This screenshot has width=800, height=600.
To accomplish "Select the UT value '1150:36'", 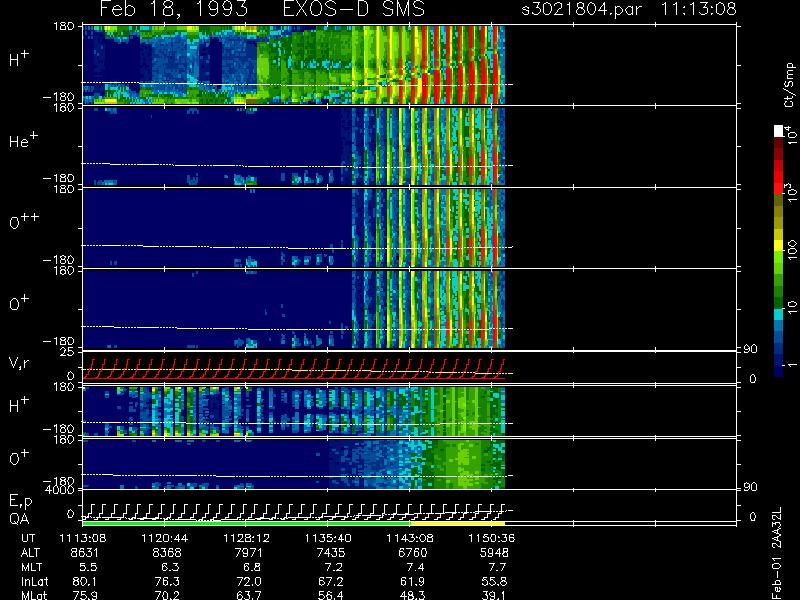I will [x=491, y=538].
